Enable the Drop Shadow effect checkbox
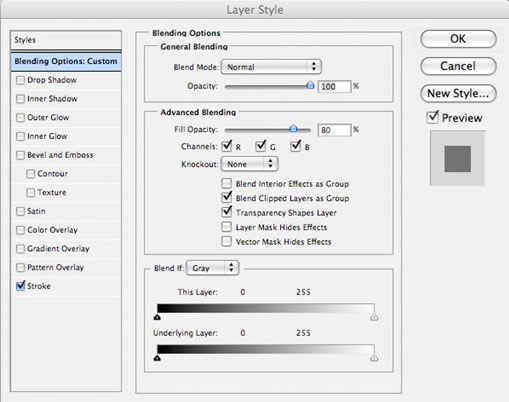This screenshot has width=509, height=402. pyautogui.click(x=20, y=80)
